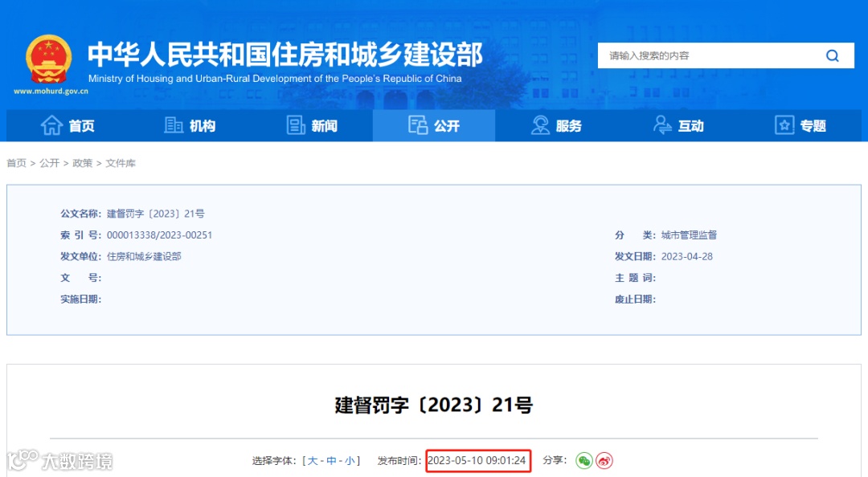Click the 服务 headset person icon
868x477 pixels.
tap(540, 125)
